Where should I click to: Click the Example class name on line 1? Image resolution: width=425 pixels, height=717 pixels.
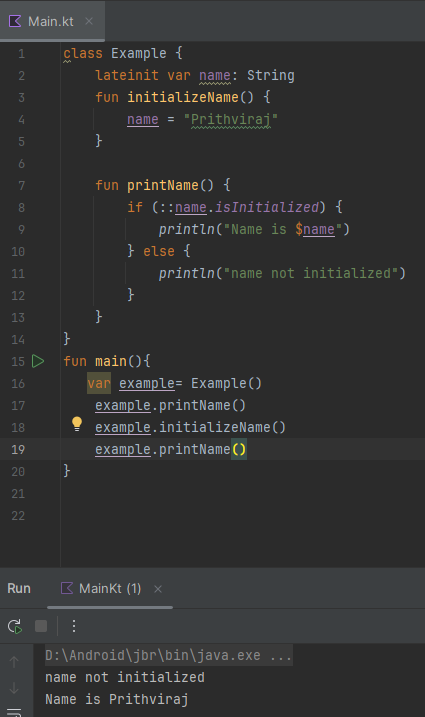pos(139,54)
